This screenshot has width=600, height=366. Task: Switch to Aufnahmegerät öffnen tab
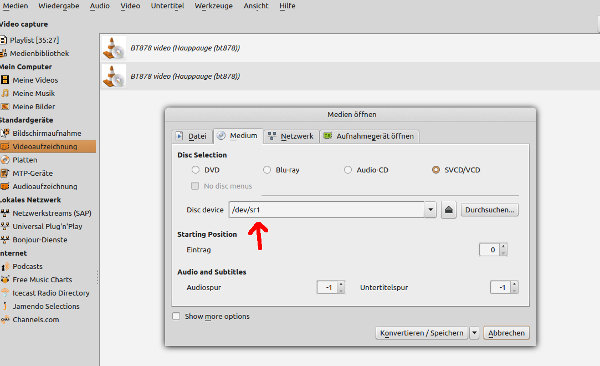click(370, 136)
